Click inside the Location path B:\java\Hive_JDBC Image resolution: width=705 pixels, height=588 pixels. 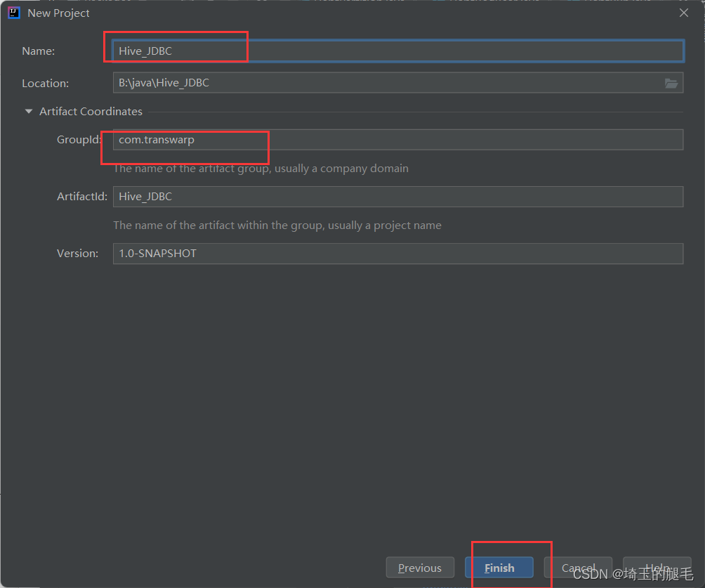351,82
